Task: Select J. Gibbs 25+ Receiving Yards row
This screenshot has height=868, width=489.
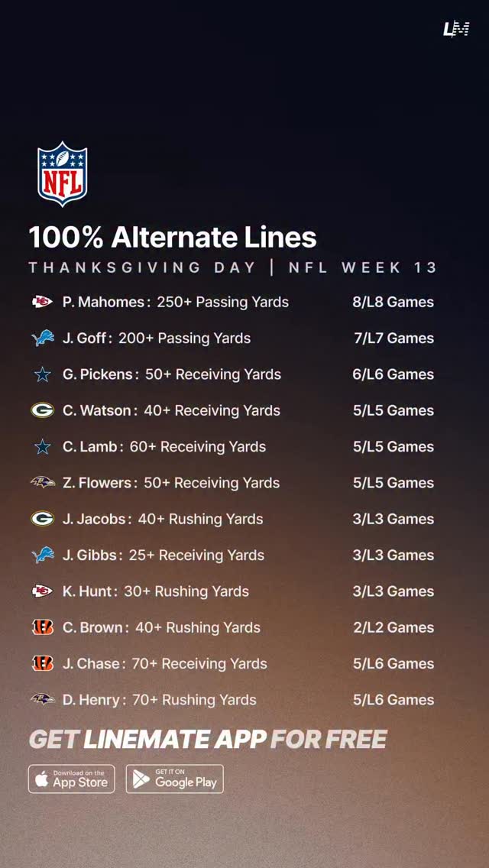Action: point(164,555)
